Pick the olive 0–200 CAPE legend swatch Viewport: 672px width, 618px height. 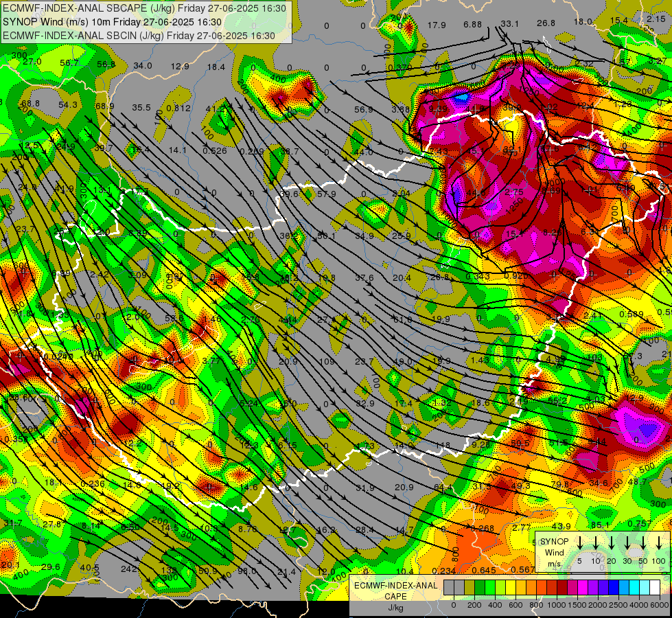click(470, 587)
